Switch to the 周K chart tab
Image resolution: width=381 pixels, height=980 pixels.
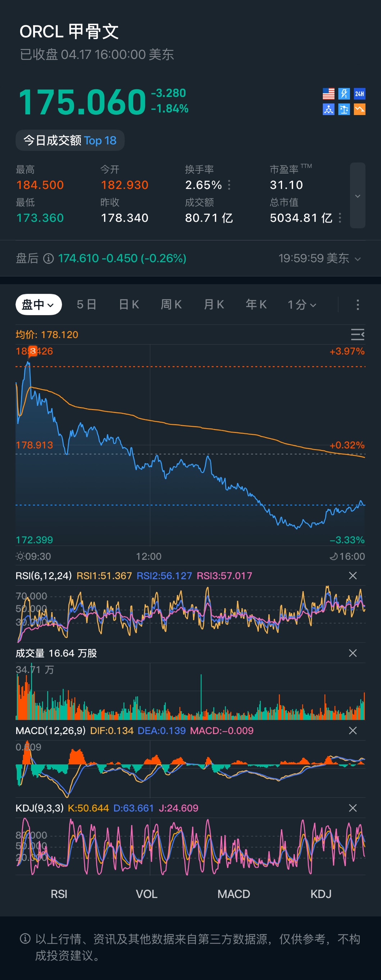pyautogui.click(x=172, y=305)
